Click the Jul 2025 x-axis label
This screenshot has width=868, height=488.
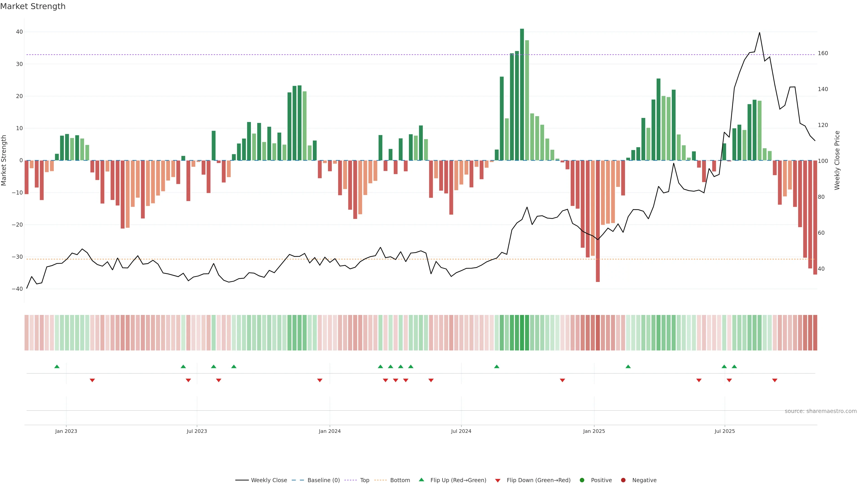click(724, 431)
